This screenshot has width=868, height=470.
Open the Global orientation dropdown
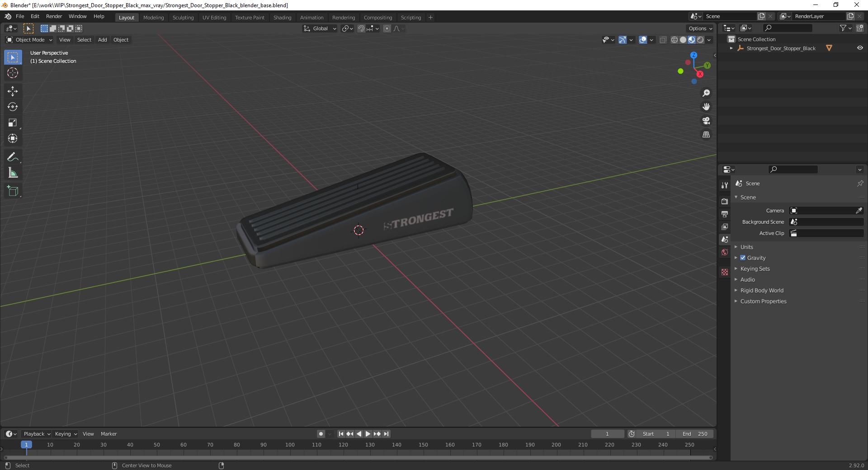click(320, 28)
